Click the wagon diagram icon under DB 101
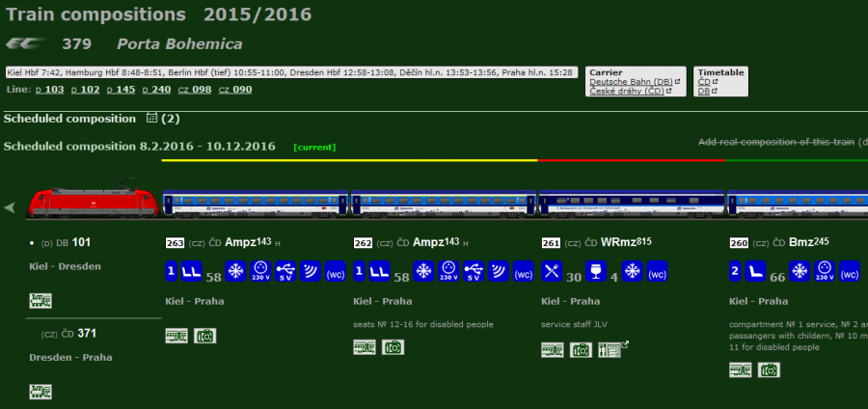868x409 pixels. coord(41,301)
